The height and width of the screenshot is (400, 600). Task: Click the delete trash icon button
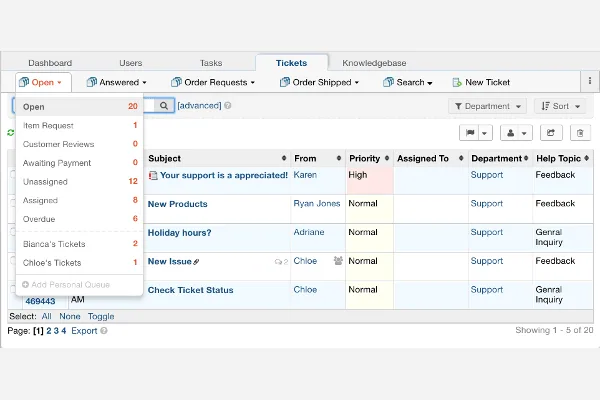[580, 133]
